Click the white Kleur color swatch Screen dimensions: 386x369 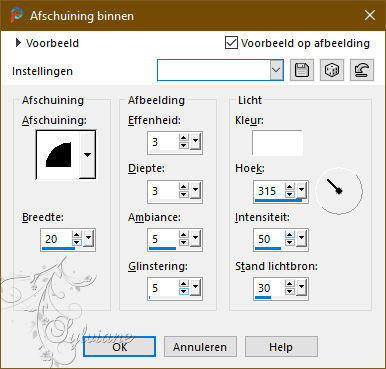(x=277, y=143)
